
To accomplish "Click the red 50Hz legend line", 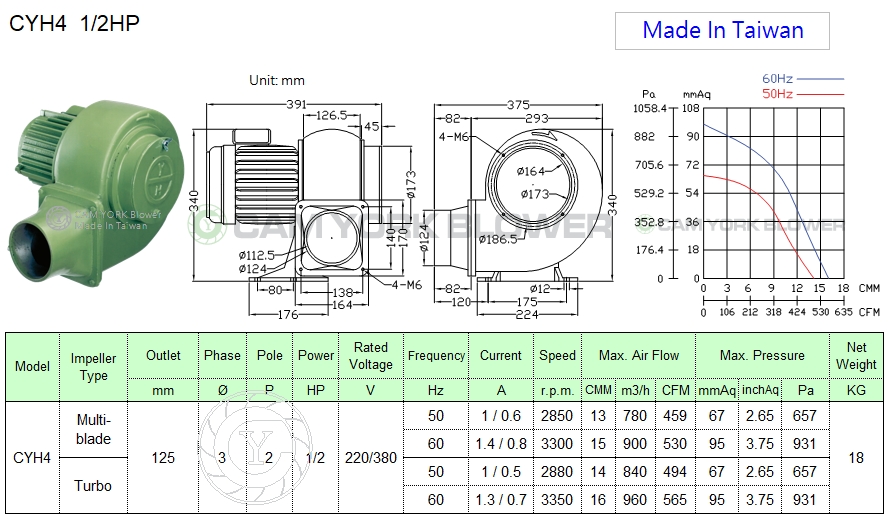I will point(820,94).
